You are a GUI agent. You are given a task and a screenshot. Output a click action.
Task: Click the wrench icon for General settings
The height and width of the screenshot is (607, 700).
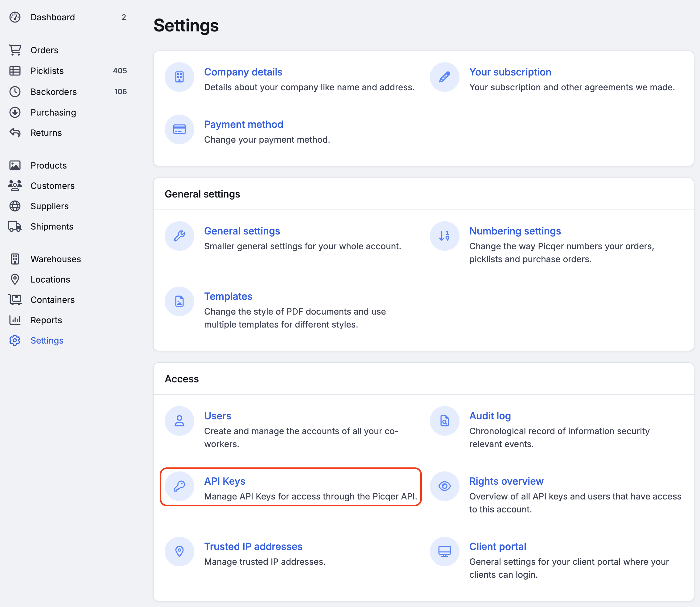[x=179, y=236]
